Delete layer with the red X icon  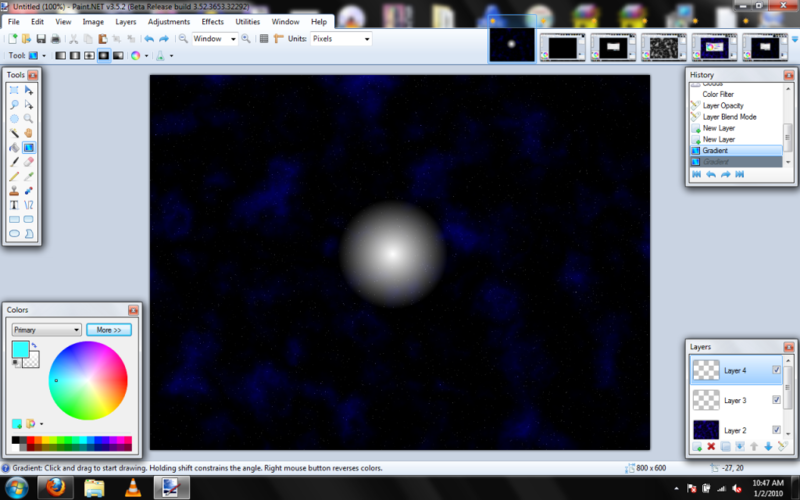(711, 447)
